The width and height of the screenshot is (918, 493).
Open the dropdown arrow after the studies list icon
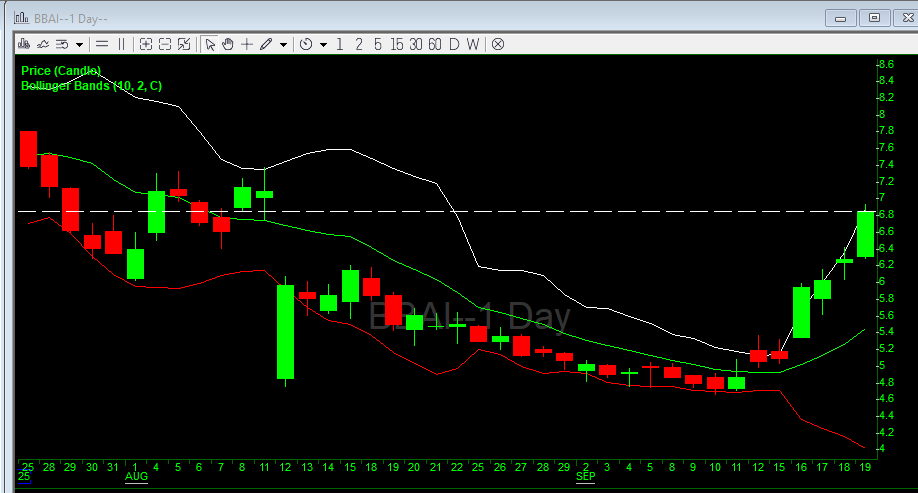(78, 44)
